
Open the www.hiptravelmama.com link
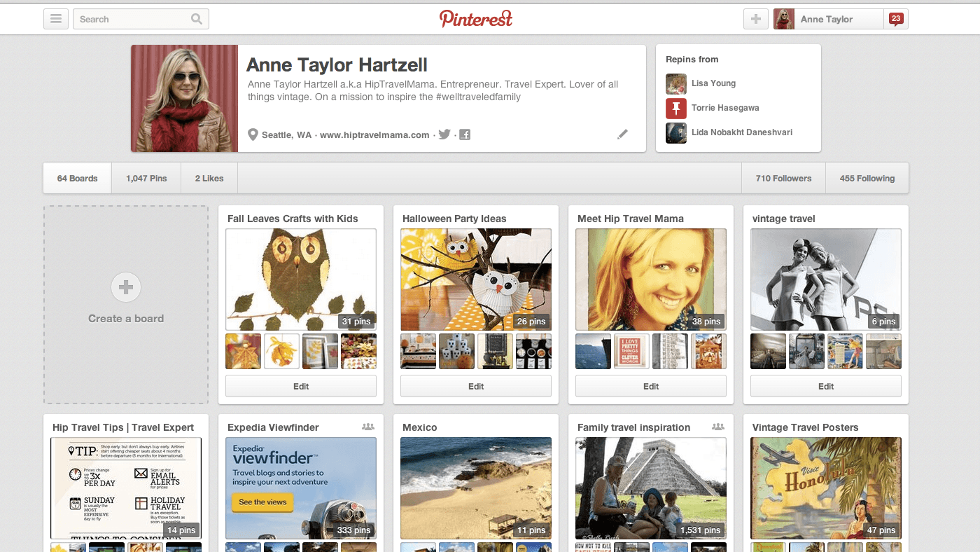[374, 135]
